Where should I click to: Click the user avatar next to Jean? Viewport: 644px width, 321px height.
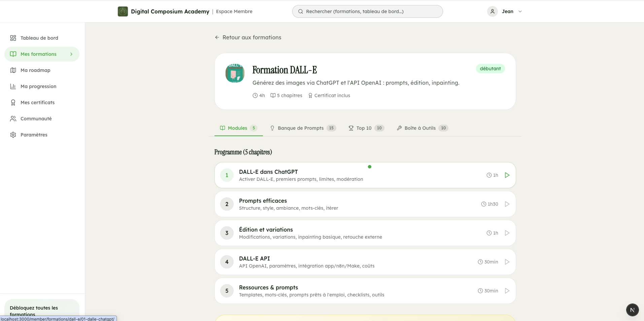click(493, 11)
